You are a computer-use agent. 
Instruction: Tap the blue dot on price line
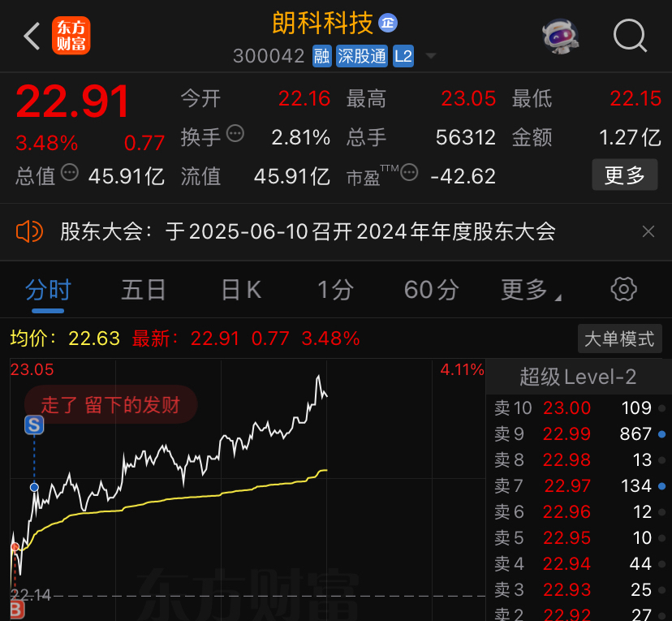coord(34,487)
